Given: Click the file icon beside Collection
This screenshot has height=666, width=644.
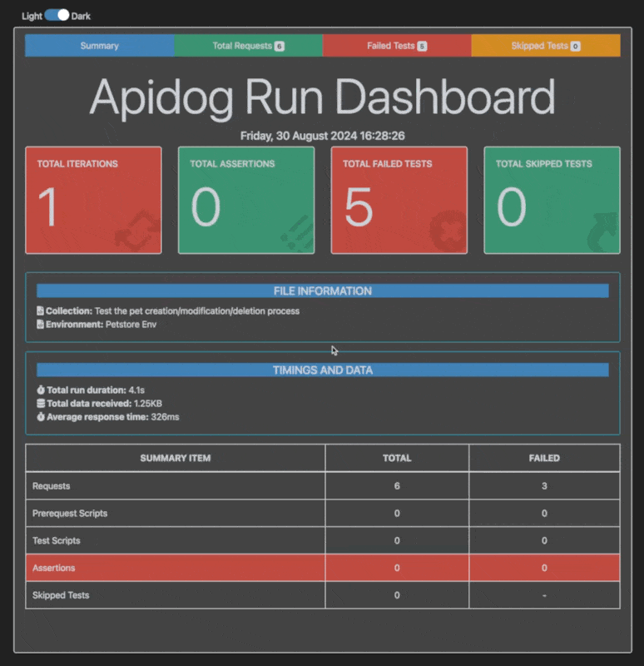Looking at the screenshot, I should click(x=40, y=311).
